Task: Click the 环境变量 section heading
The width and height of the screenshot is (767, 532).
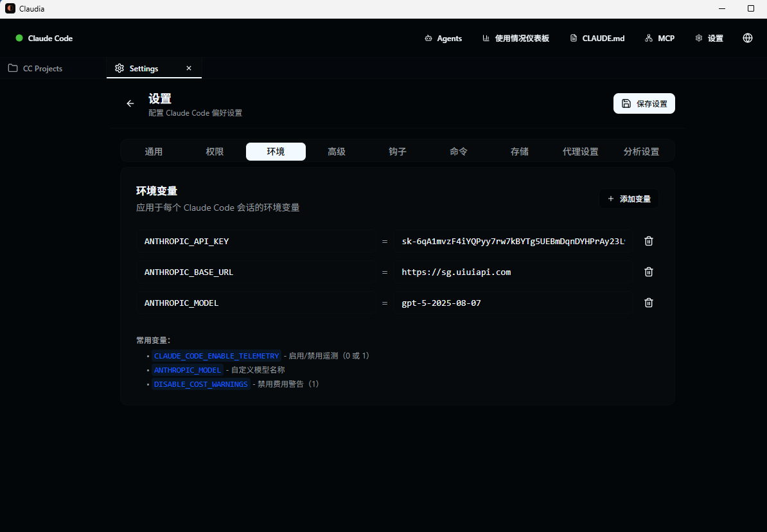Action: point(157,191)
